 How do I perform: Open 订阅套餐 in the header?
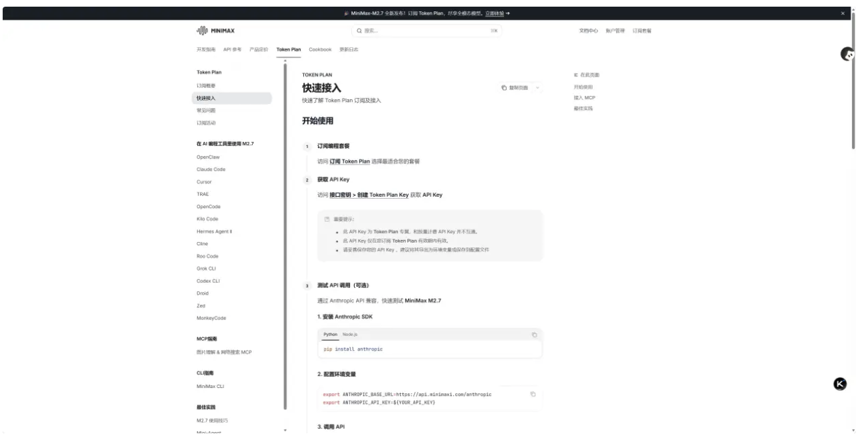641,31
